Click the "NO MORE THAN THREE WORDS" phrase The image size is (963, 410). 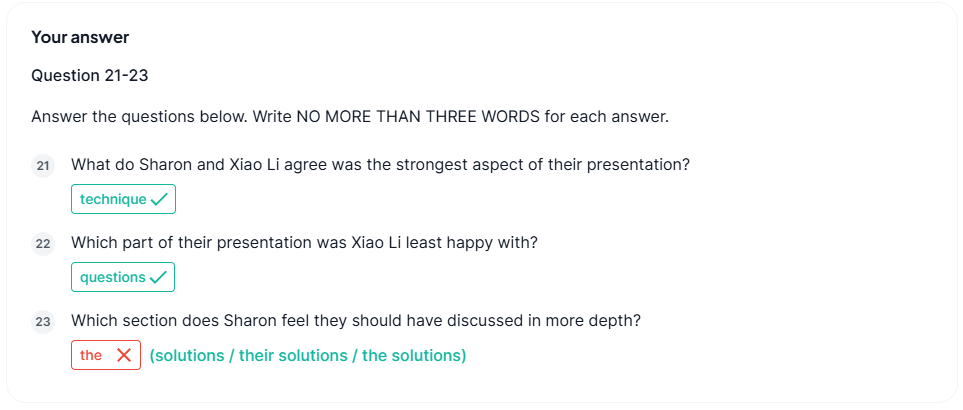(418, 117)
